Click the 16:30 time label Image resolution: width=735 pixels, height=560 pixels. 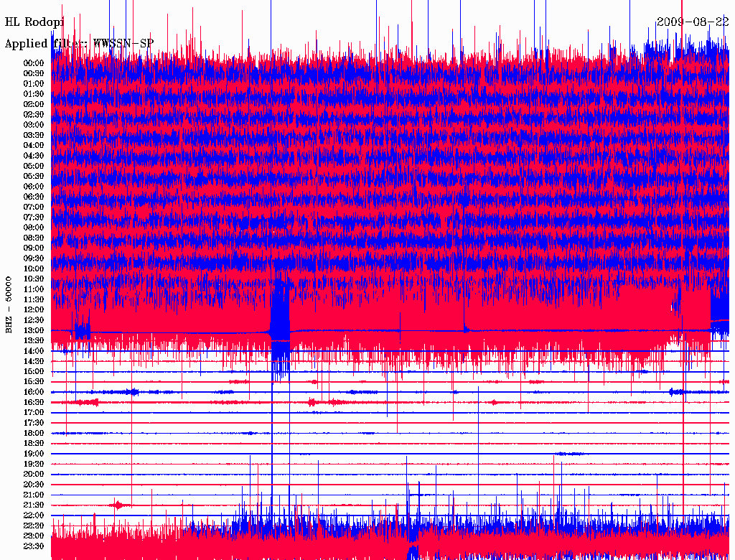[33, 402]
